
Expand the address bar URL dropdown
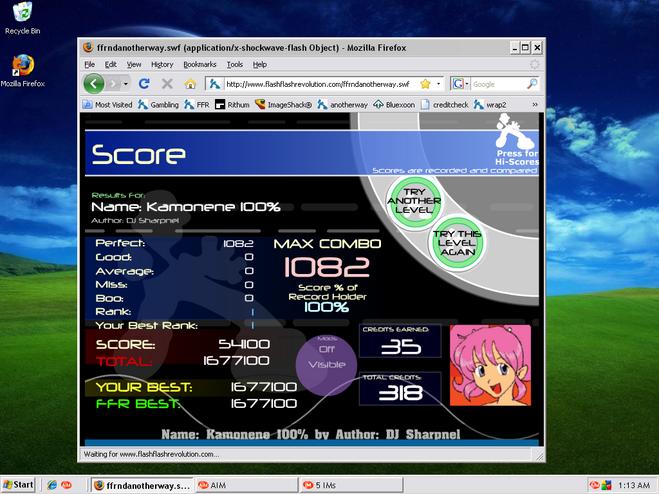438,84
